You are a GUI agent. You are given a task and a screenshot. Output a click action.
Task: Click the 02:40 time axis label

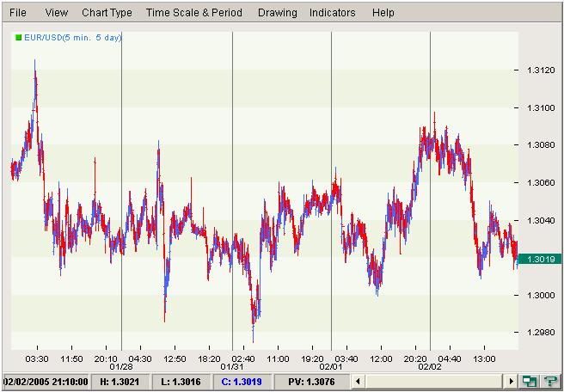tap(243, 359)
